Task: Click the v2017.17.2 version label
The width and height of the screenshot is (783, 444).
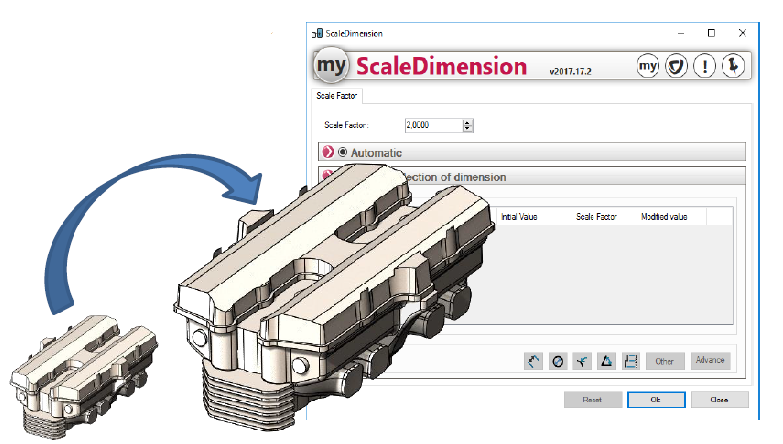Action: click(x=570, y=71)
